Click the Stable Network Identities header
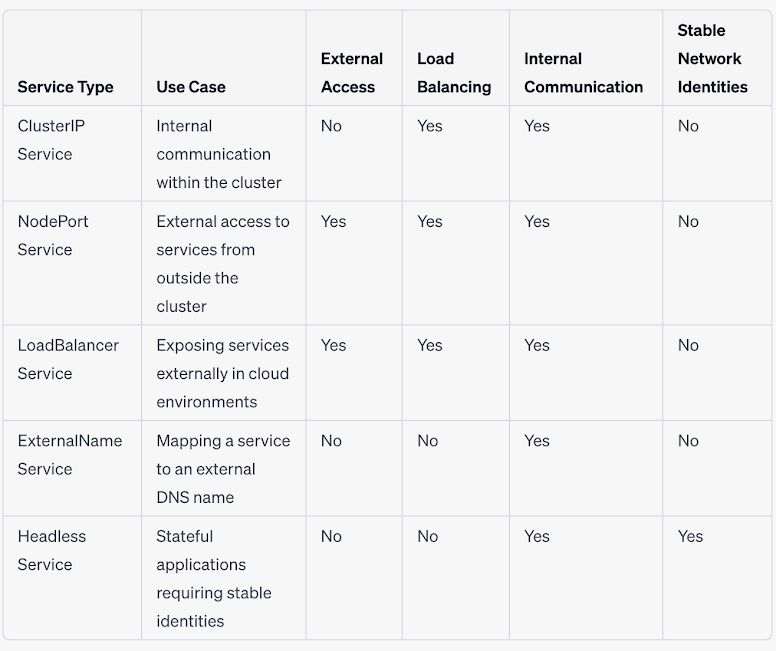The image size is (776, 651). [712, 59]
